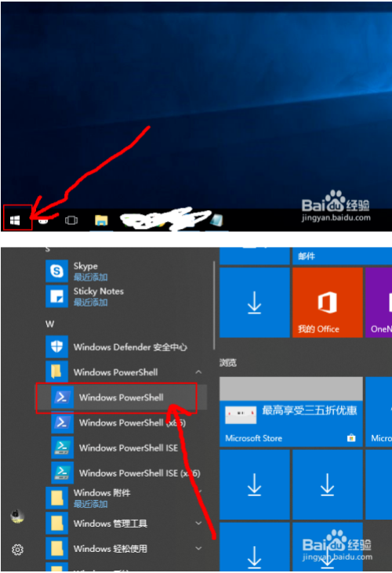This screenshot has height=573, width=392.
Task: Open the user account avatar
Action: click(x=17, y=516)
